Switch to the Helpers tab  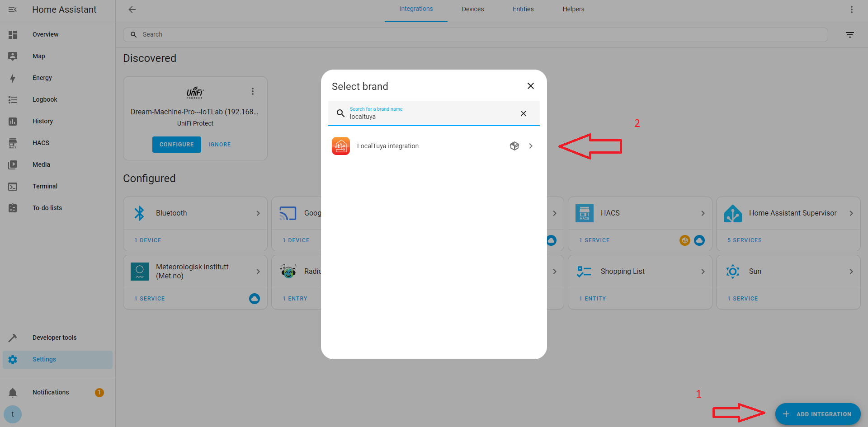(x=573, y=9)
